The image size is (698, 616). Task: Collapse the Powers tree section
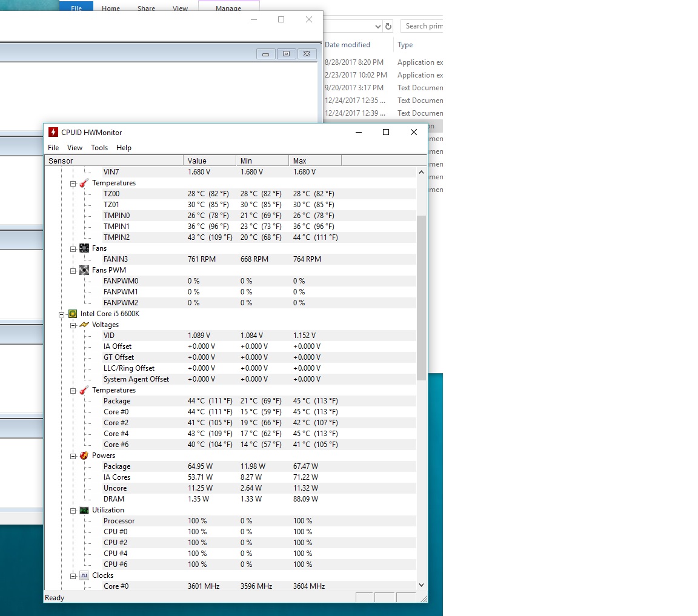73,455
